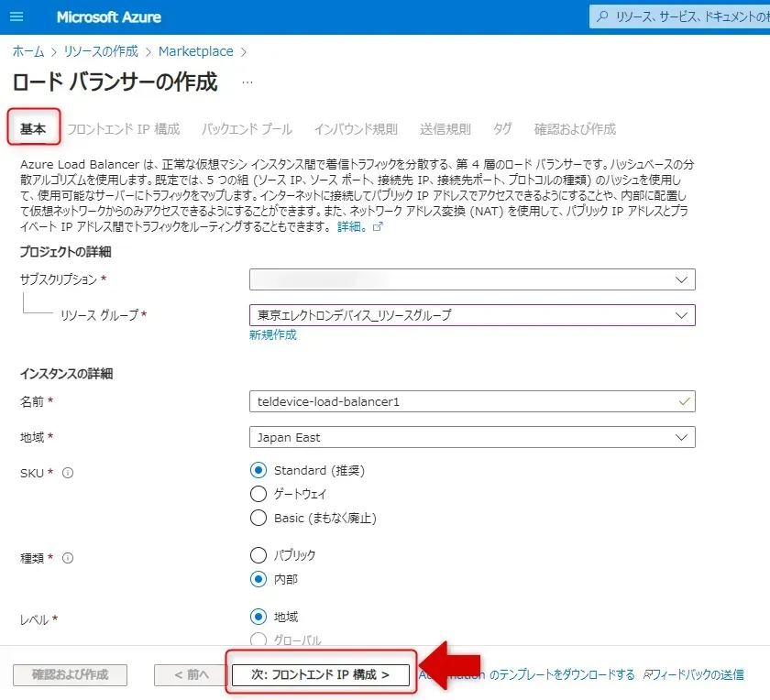Expand the サブスクリプション dropdown

click(471, 279)
